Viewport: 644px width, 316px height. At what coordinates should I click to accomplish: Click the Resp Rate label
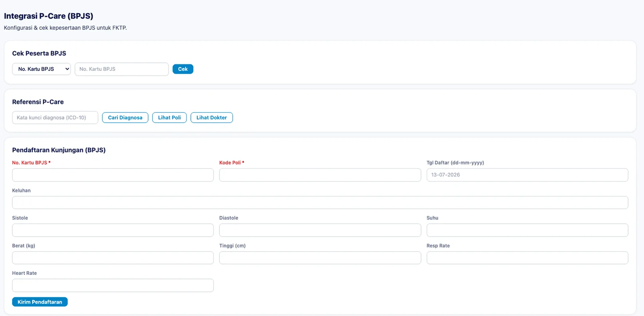438,246
